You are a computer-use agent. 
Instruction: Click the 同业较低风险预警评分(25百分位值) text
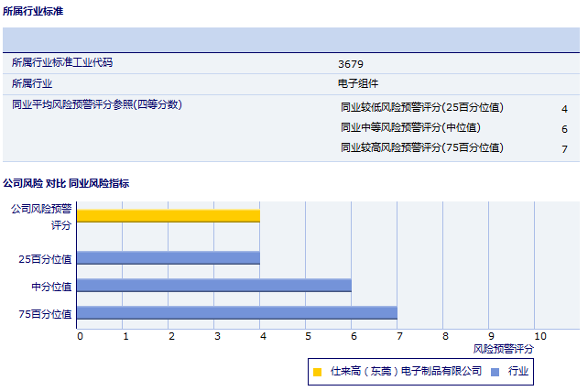422,107
